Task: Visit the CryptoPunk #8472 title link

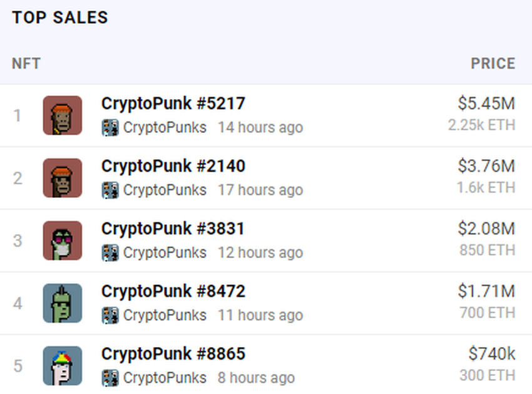Action: click(173, 291)
